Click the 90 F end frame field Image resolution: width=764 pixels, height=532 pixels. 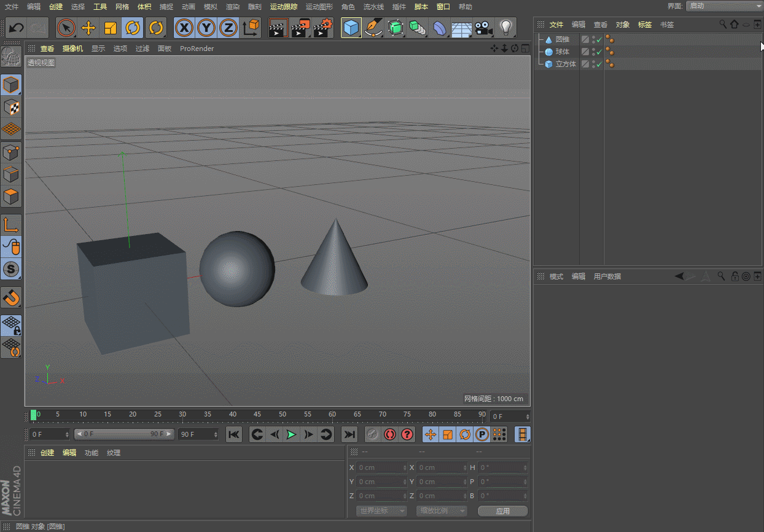(x=198, y=434)
